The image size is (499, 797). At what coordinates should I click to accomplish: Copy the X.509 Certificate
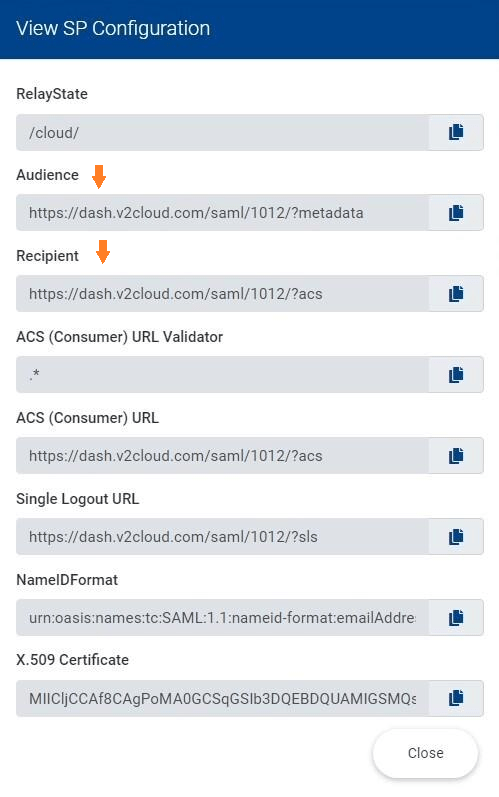(x=456, y=698)
